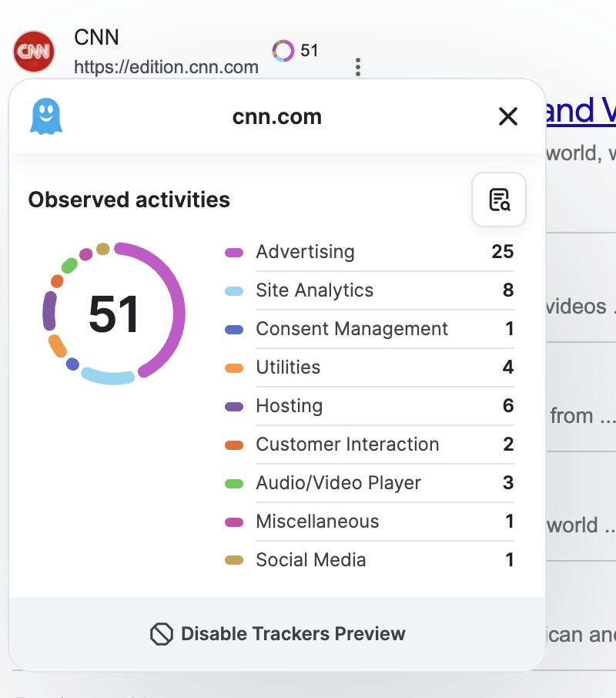This screenshot has height=698, width=616.
Task: Click the Advertising purple color marker
Action: point(234,253)
